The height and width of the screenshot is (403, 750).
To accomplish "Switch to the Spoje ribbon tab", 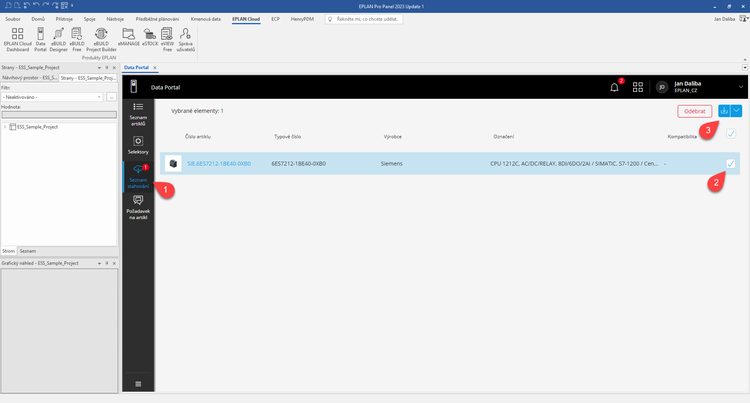I will 89,19.
